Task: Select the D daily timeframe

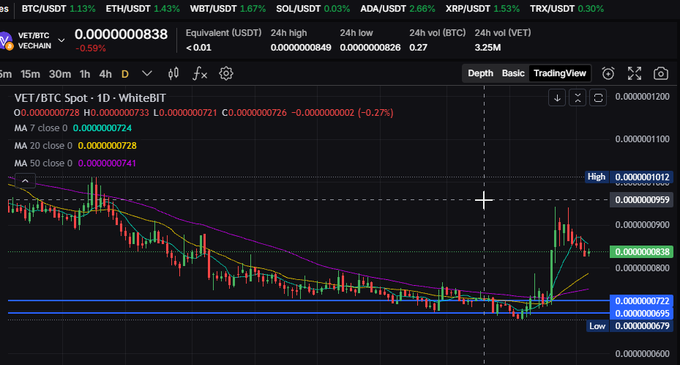Action: click(x=125, y=74)
